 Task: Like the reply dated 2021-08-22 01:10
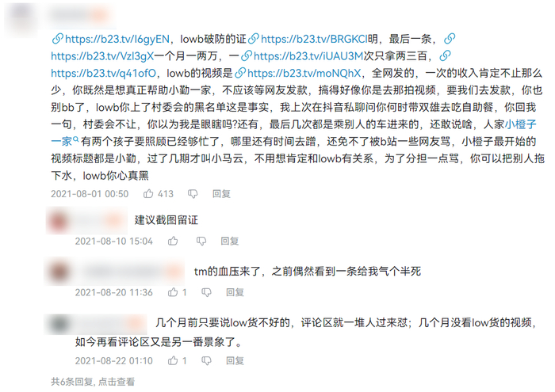(173, 360)
